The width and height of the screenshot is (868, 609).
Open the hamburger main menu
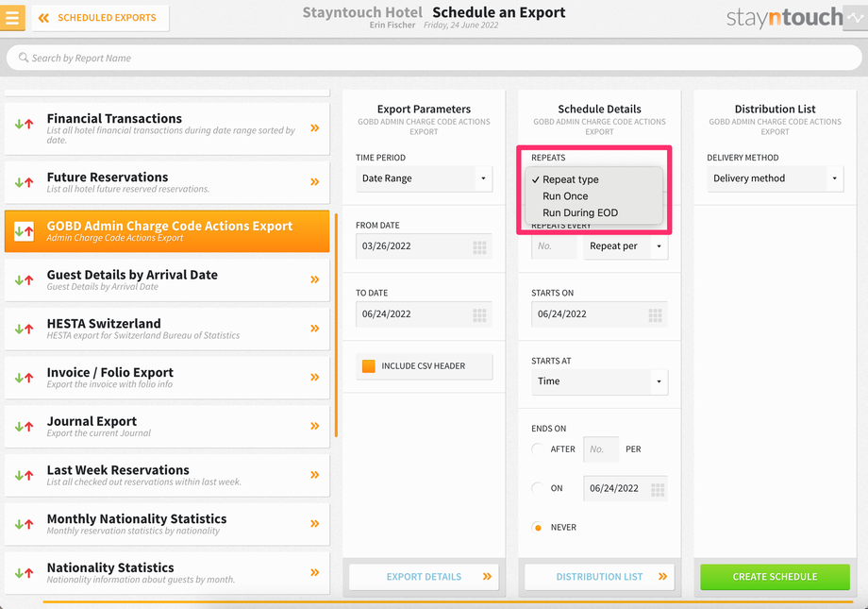point(12,17)
